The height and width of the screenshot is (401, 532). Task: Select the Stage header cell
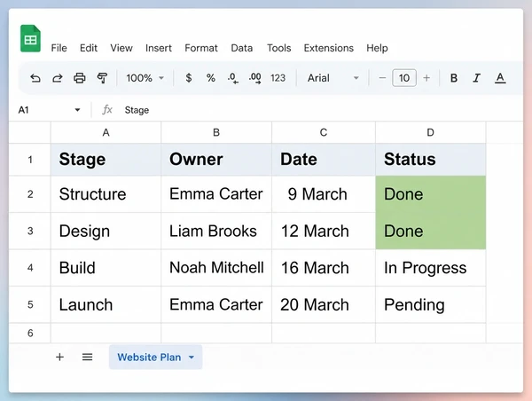(x=106, y=160)
